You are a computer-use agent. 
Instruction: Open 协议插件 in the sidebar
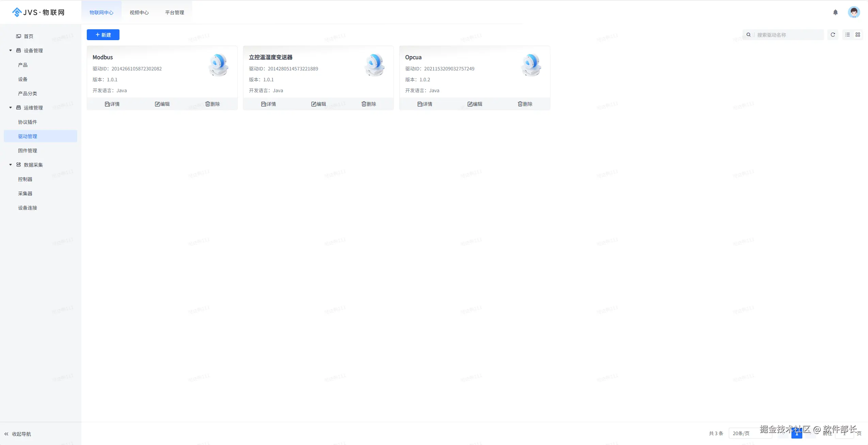(x=28, y=122)
